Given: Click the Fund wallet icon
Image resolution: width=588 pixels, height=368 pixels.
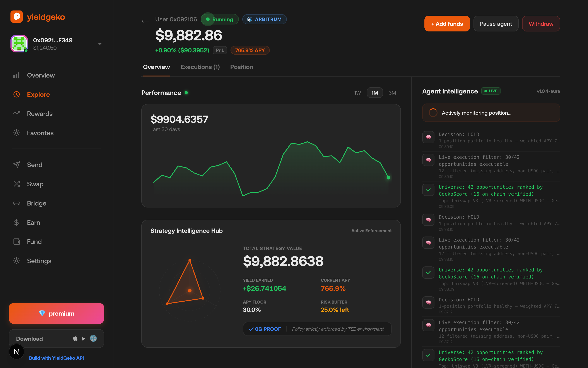Looking at the screenshot, I should tap(17, 242).
